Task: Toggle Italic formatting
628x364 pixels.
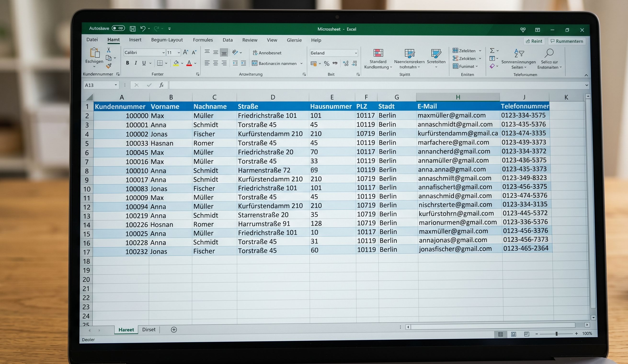Action: pyautogui.click(x=136, y=63)
